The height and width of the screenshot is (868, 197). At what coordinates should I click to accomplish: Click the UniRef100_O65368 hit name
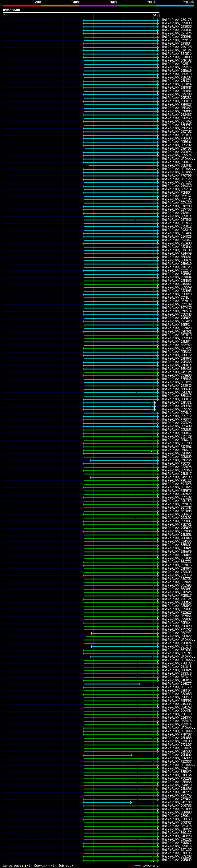tap(177, 470)
